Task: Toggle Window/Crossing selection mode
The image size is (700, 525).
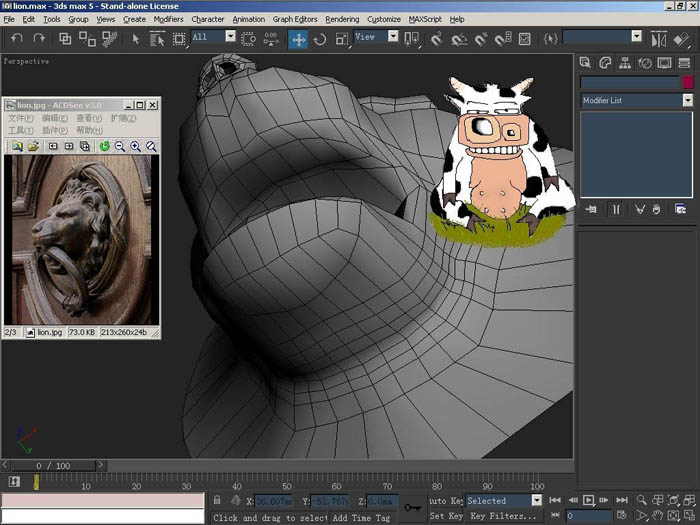Action: pos(248,39)
